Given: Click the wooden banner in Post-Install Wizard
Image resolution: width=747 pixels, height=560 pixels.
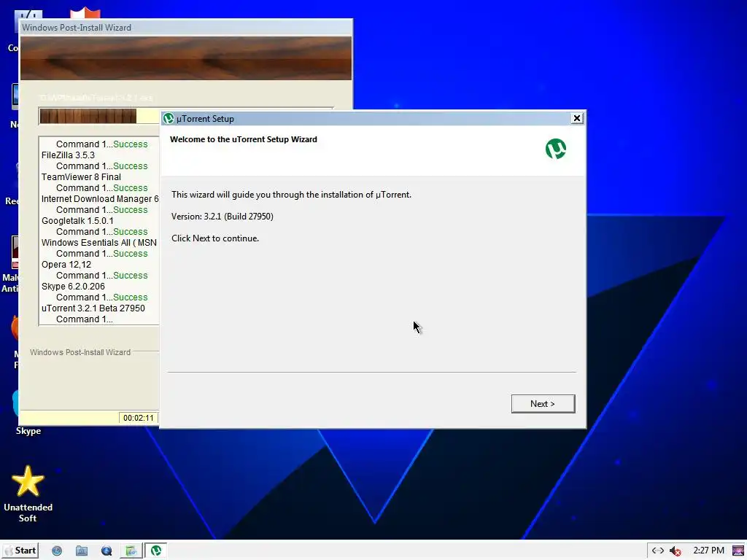Looking at the screenshot, I should [x=186, y=58].
